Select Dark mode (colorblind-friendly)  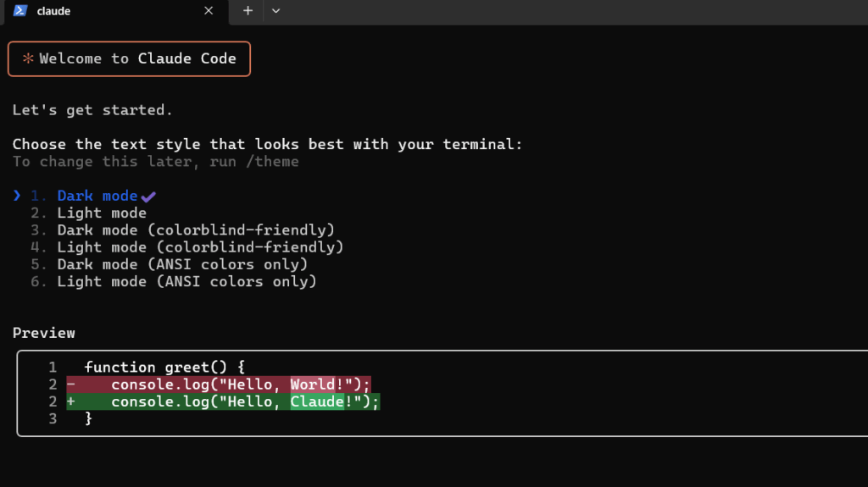click(x=196, y=230)
